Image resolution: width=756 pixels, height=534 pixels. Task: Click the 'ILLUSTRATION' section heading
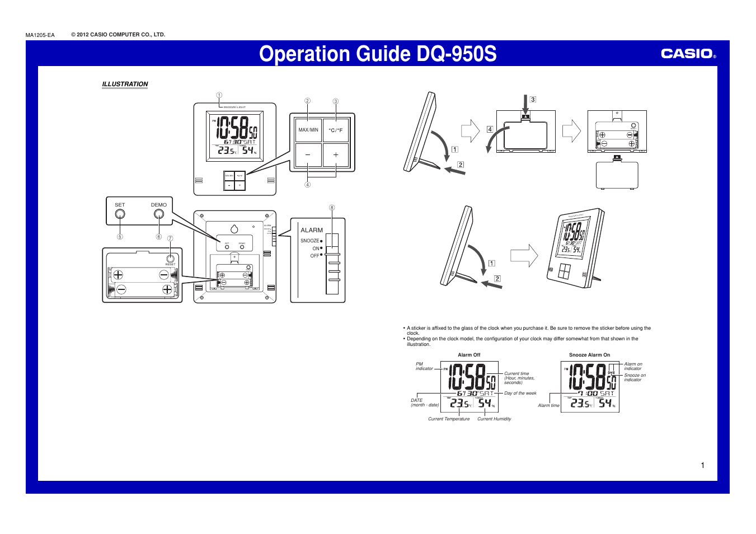[x=125, y=84]
